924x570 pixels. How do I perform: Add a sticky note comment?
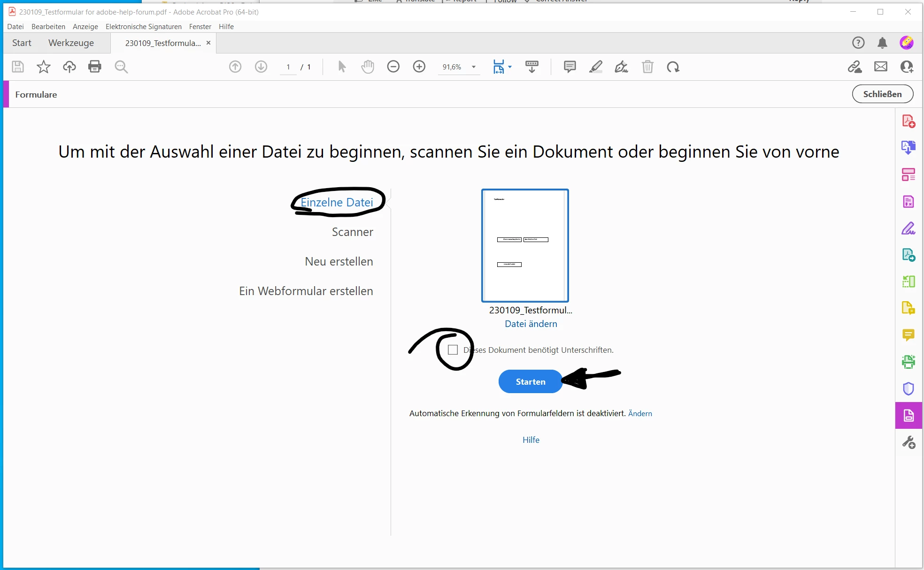click(570, 67)
